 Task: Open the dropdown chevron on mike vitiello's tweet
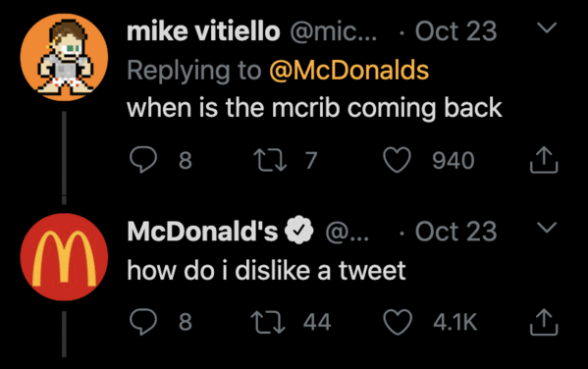(547, 27)
